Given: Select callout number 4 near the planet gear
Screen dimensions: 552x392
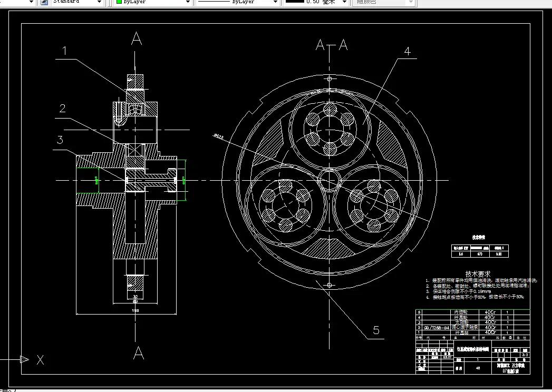Looking at the screenshot, I should click(408, 52).
